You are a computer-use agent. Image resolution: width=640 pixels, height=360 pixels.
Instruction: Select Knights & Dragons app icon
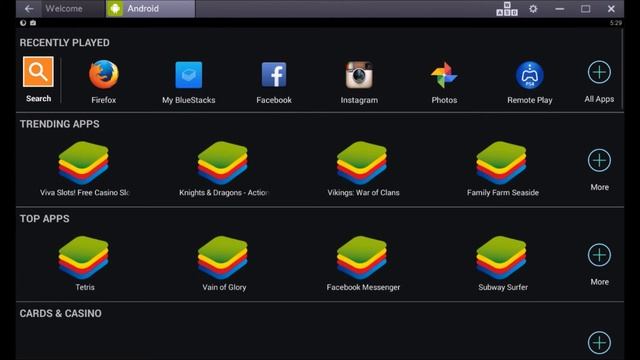click(x=222, y=163)
